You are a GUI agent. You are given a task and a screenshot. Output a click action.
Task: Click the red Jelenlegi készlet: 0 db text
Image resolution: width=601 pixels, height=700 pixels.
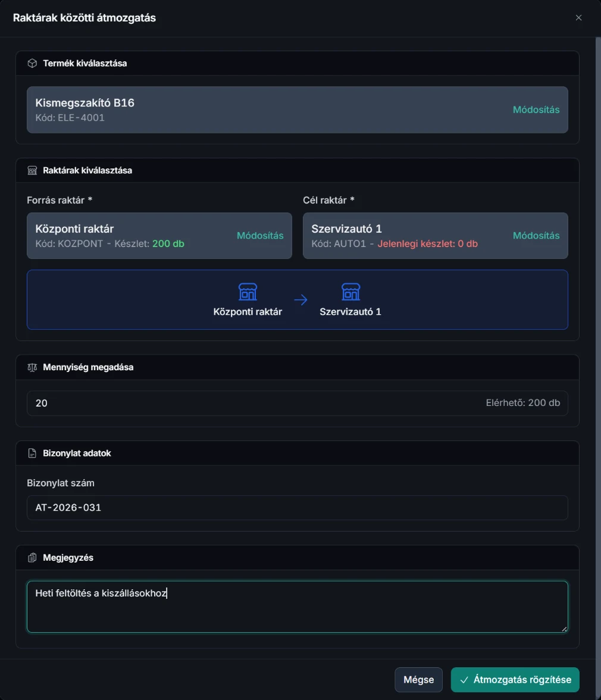click(427, 244)
